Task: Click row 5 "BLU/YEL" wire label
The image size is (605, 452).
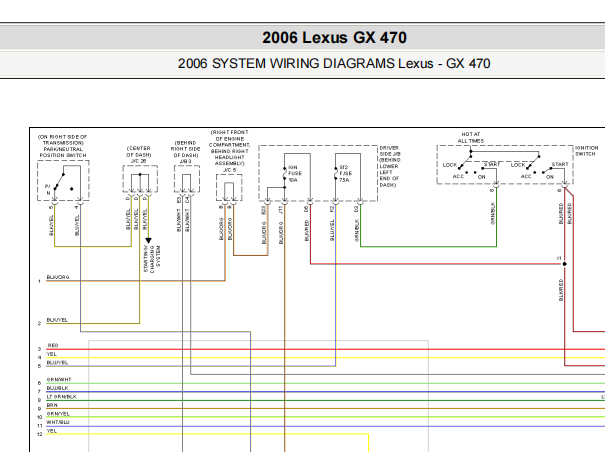Action: point(57,363)
